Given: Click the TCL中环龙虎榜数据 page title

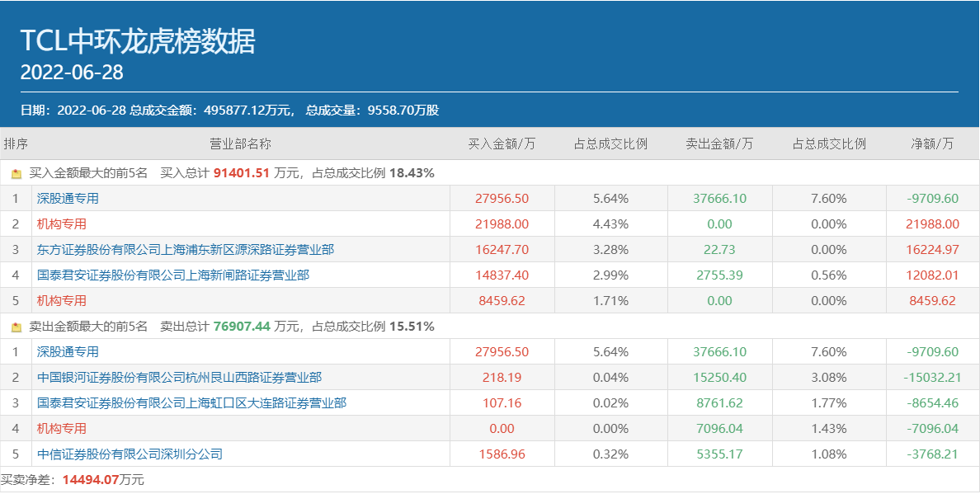Looking at the screenshot, I should click(x=138, y=41).
